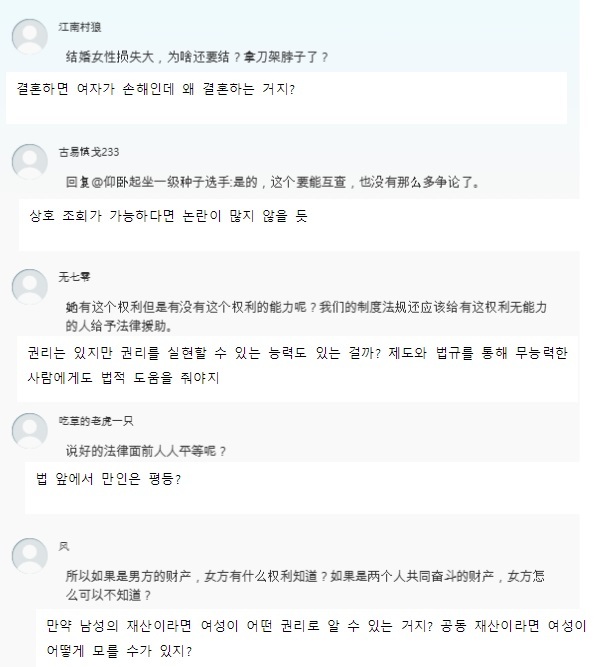Click the Korean translation 상호 조회가 가능하다면
The width and height of the screenshot is (597, 667).
coord(168,216)
